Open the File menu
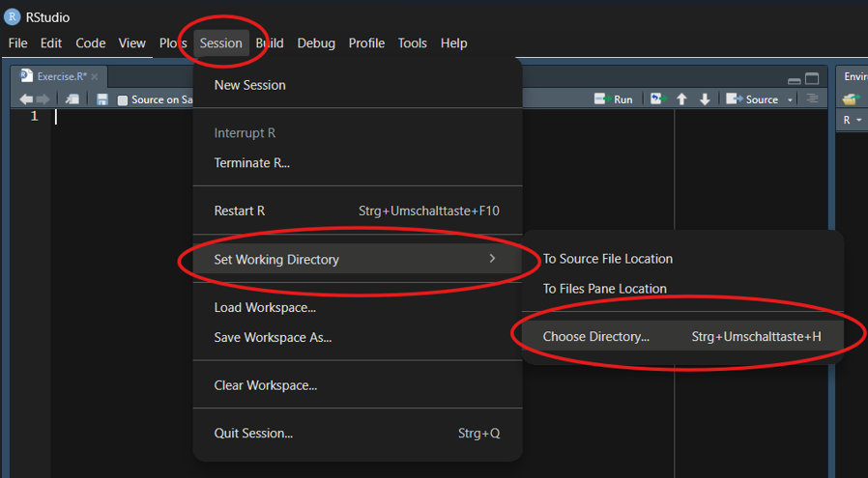The width and height of the screenshot is (868, 478). click(x=17, y=43)
